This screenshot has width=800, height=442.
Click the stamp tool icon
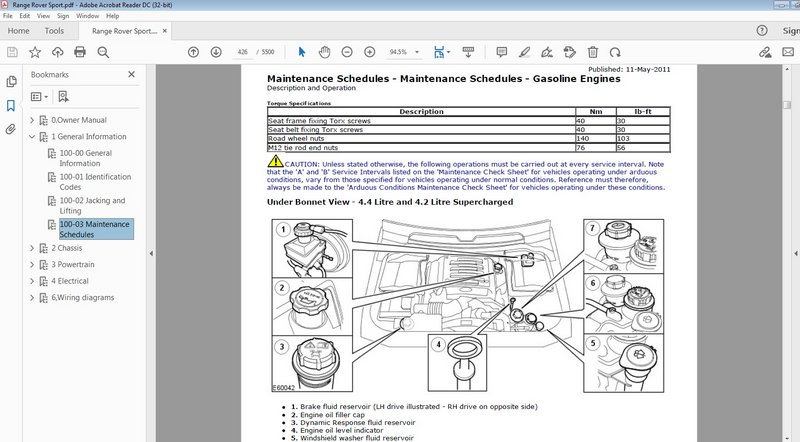click(x=569, y=52)
